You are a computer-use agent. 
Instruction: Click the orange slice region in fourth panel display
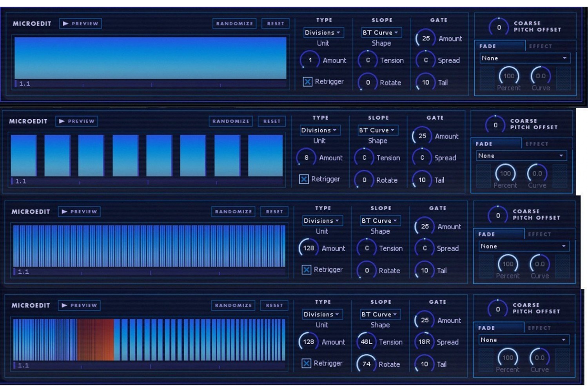tap(96, 339)
